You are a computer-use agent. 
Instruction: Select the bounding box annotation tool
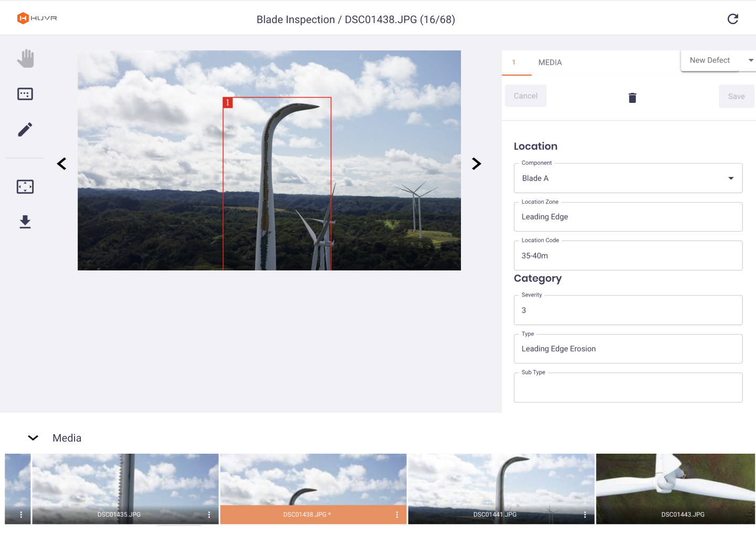click(x=25, y=94)
